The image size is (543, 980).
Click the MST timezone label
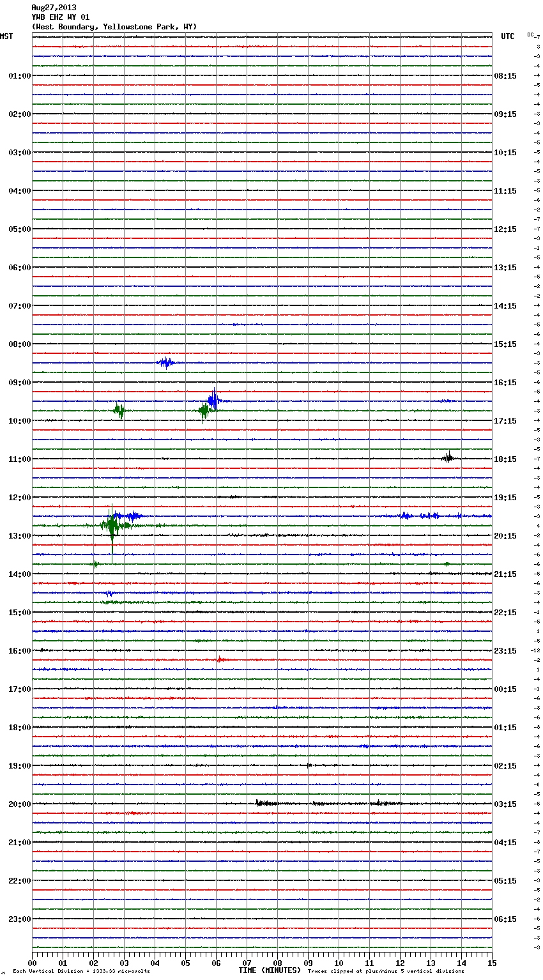pos(6,36)
